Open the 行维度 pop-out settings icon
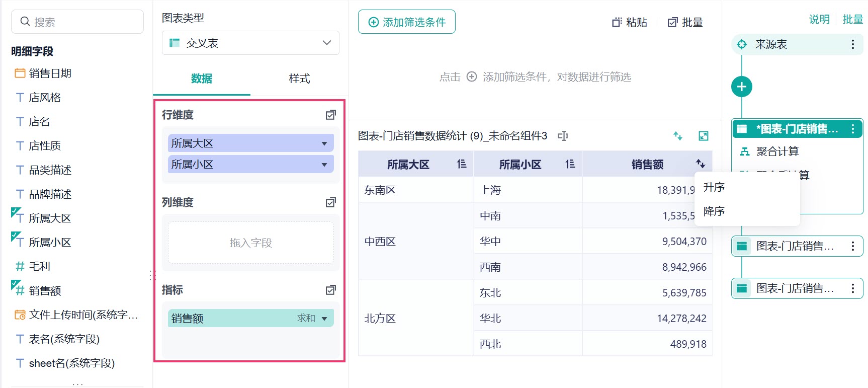The image size is (868, 388). (x=330, y=115)
